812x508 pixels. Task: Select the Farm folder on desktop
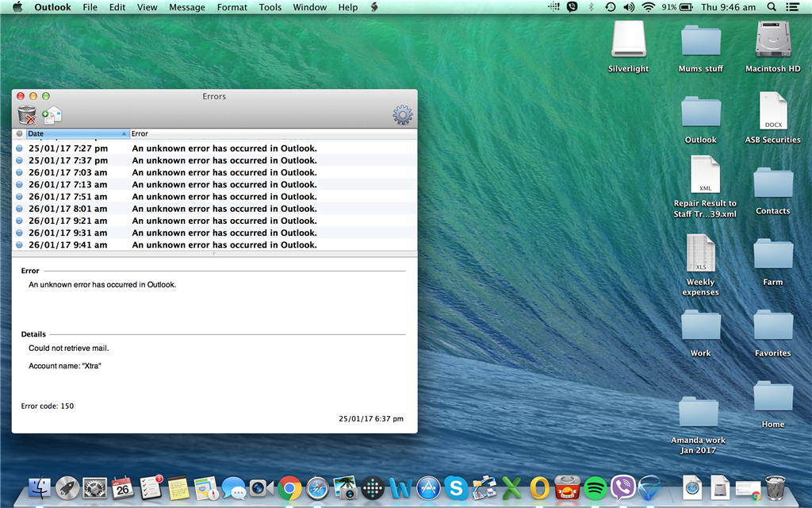coord(773,253)
